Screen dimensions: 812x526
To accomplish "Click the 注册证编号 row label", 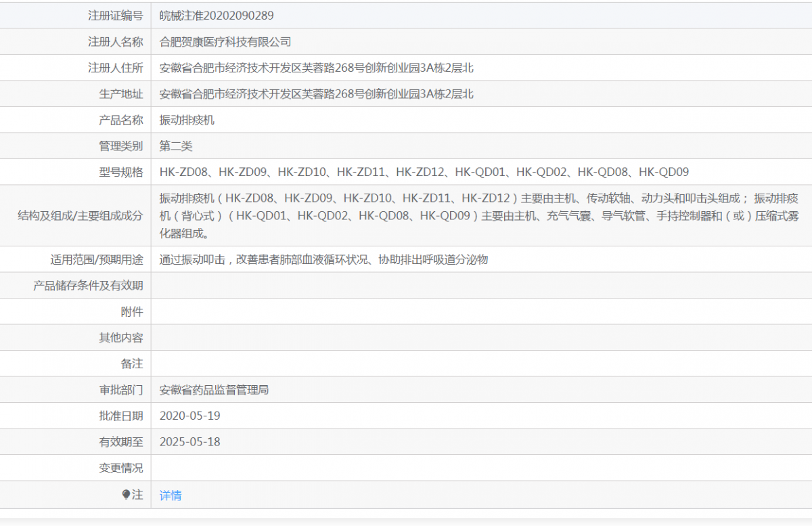I will pos(116,16).
